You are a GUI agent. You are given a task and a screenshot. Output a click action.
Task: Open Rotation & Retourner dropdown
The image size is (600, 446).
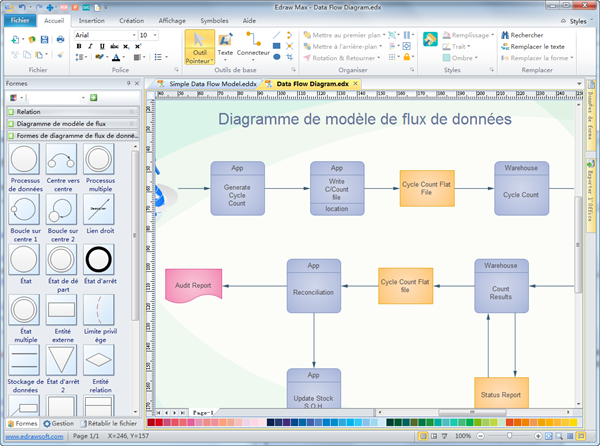click(x=378, y=58)
